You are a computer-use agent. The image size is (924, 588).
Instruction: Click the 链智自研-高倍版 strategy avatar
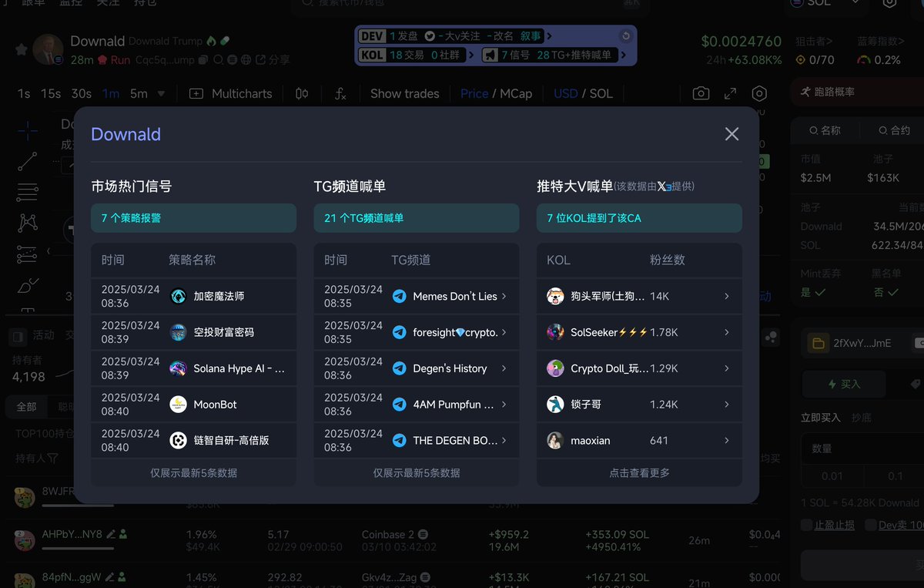pos(178,441)
